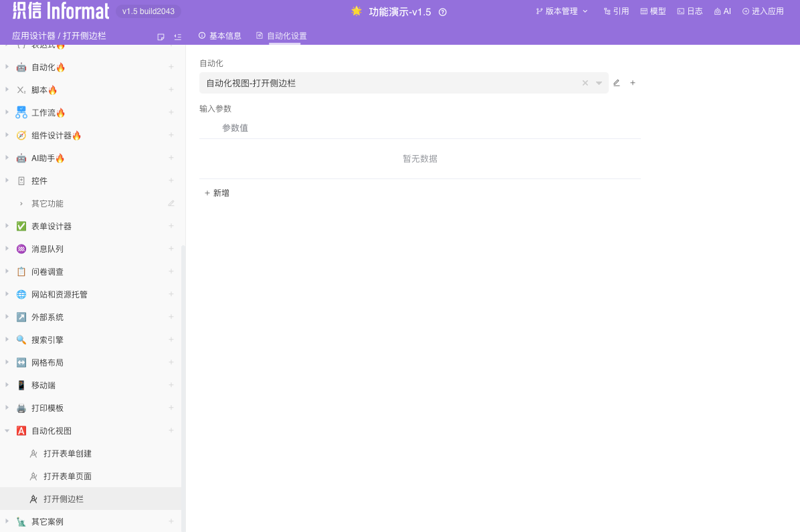Open the automation selection dropdown arrow

(x=598, y=82)
